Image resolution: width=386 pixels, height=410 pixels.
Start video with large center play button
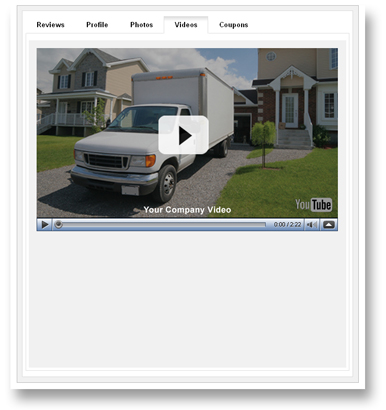tap(184, 135)
